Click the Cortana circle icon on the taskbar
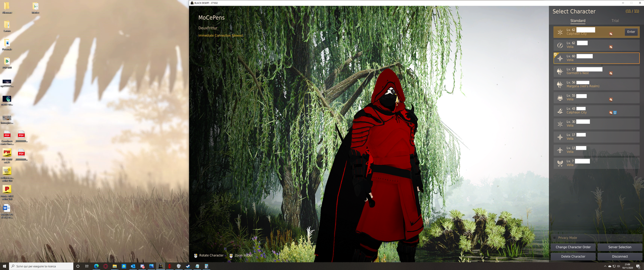 [78, 266]
